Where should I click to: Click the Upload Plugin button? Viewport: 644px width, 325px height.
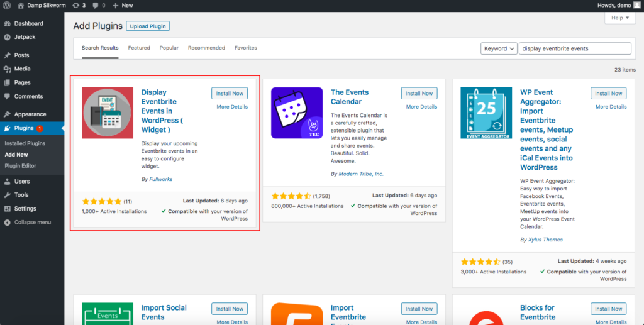148,26
